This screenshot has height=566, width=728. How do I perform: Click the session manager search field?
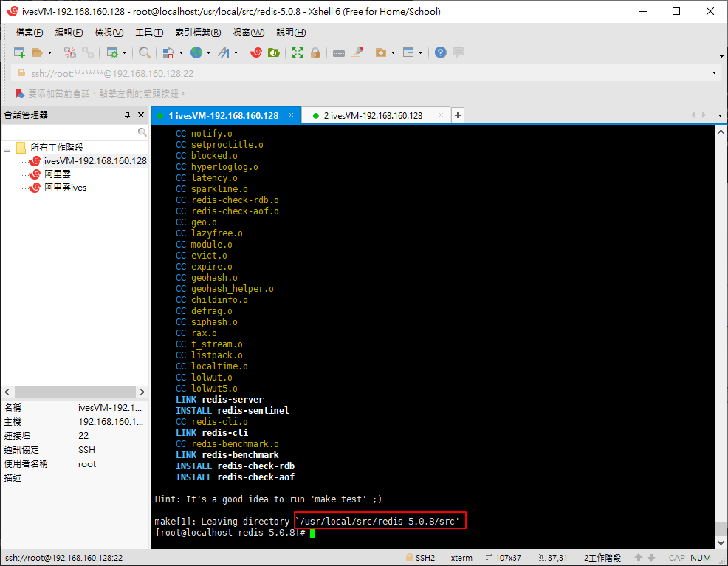75,132
